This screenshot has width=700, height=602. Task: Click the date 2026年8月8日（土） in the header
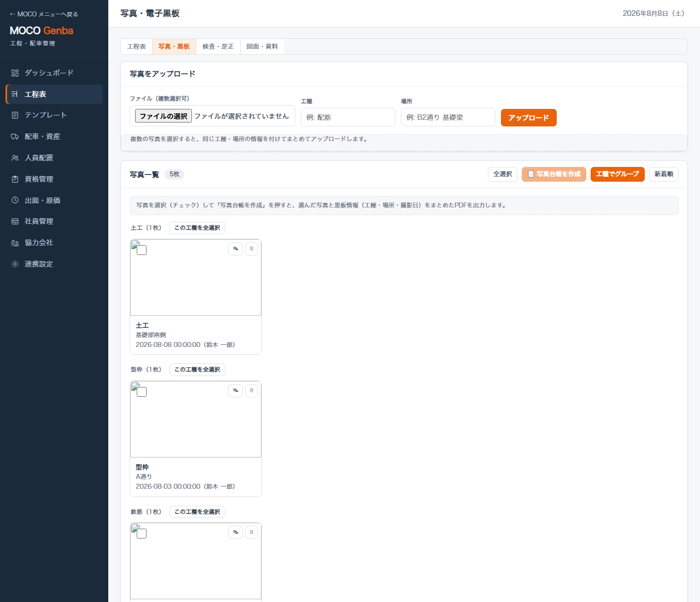pyautogui.click(x=654, y=13)
